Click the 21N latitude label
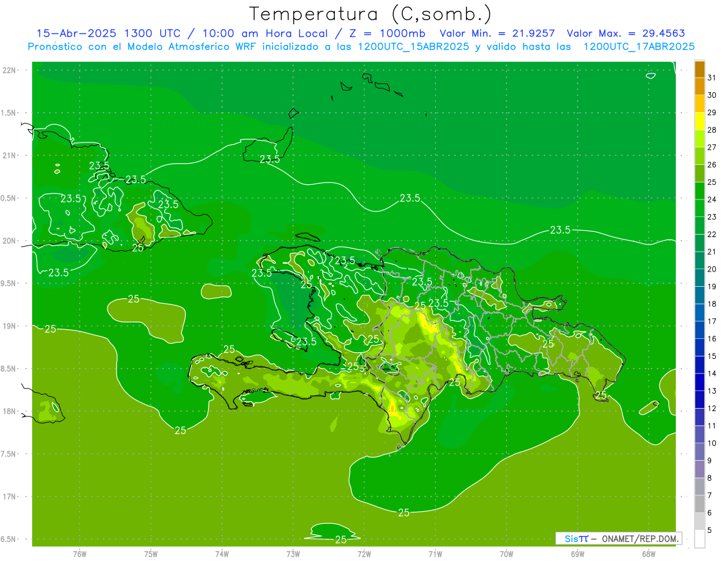 tap(10, 155)
